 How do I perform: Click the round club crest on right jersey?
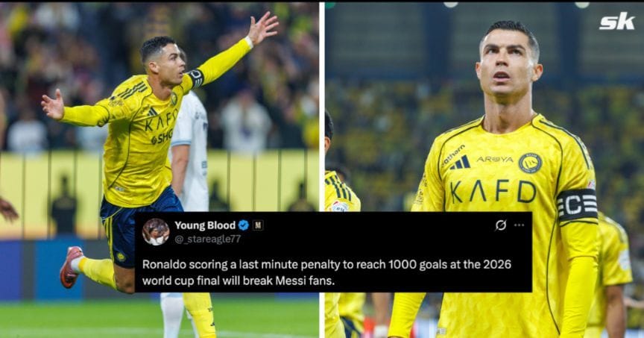click(530, 163)
